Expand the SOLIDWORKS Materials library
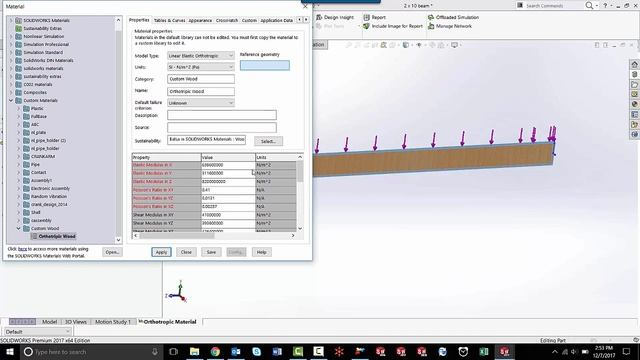 11,20
